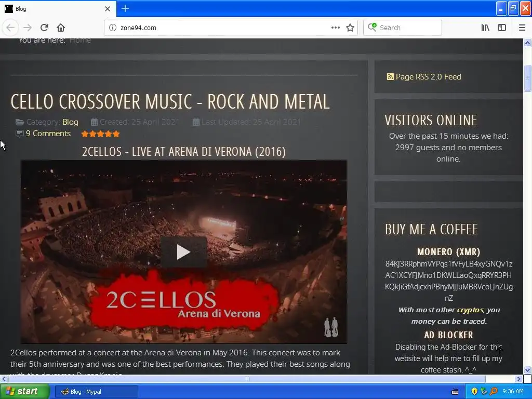Image resolution: width=532 pixels, height=399 pixels.
Task: Go back with the browser back arrow
Action: coord(10,28)
